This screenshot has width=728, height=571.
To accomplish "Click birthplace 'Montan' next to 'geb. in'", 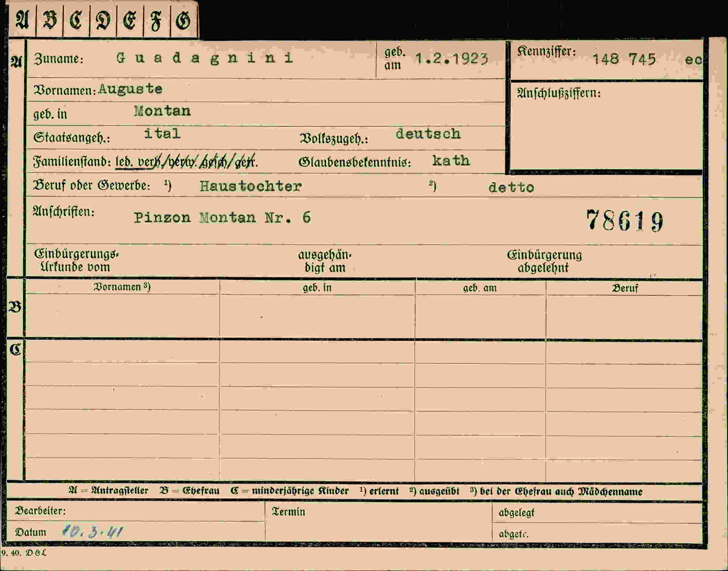I will (x=162, y=111).
